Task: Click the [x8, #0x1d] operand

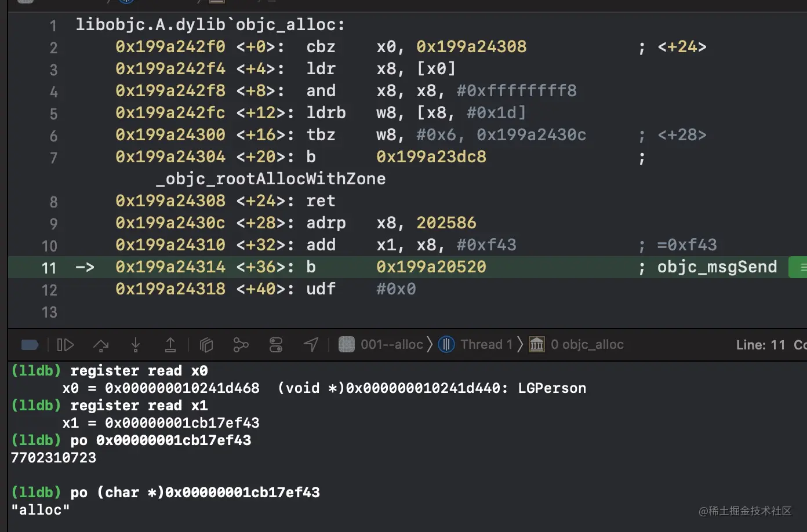Action: tap(471, 113)
